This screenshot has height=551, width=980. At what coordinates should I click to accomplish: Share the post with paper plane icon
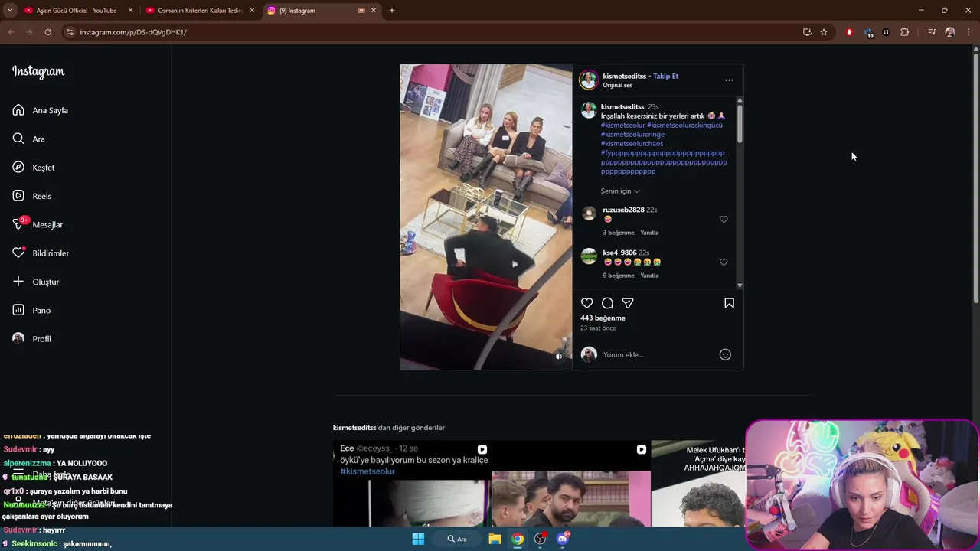coord(628,303)
